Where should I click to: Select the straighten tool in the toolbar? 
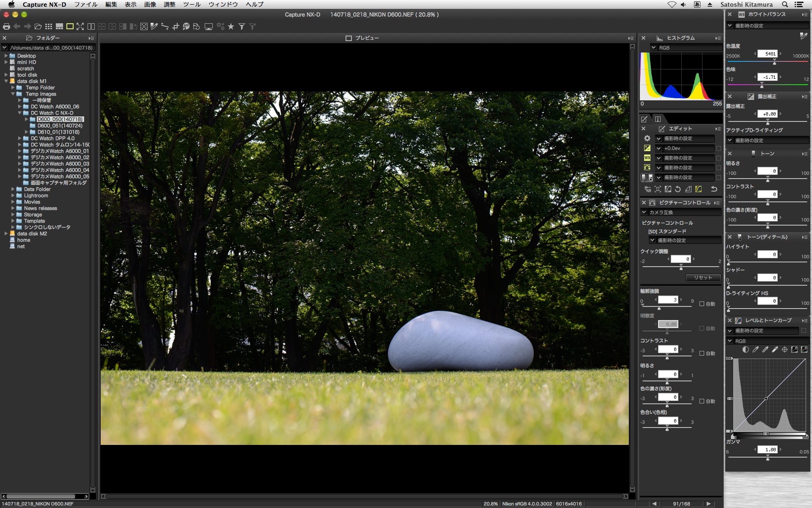click(x=165, y=26)
